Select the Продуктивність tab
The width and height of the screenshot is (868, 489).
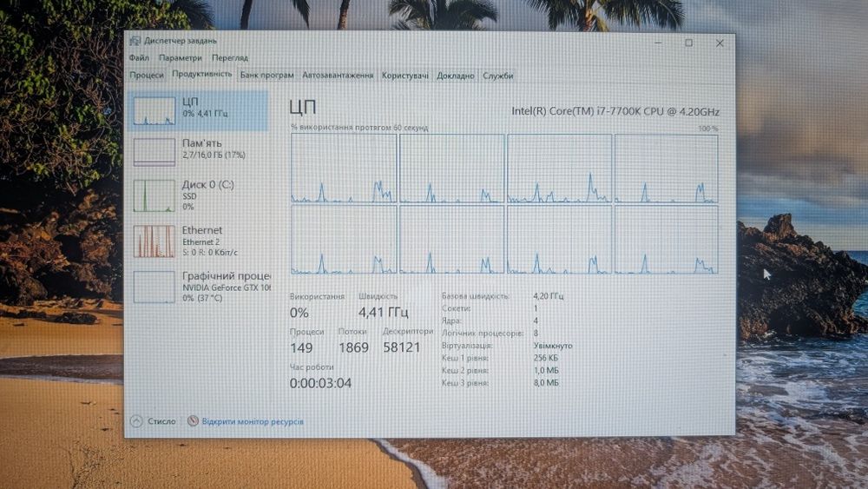click(x=201, y=74)
